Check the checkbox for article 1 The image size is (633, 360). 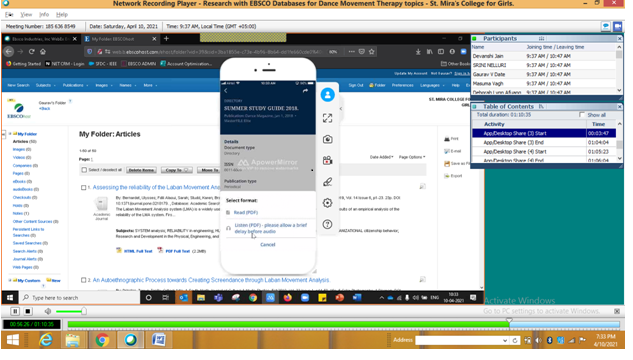[x=83, y=188]
